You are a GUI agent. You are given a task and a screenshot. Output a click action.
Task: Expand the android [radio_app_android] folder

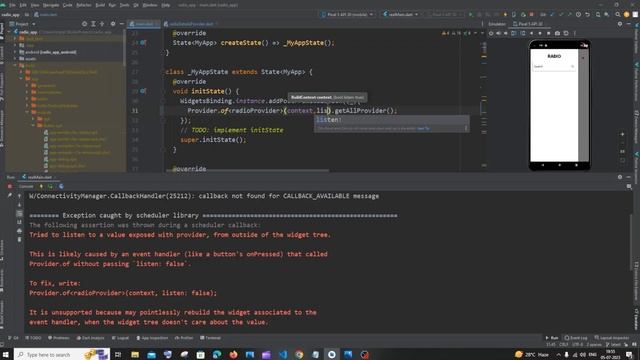coord(15,52)
